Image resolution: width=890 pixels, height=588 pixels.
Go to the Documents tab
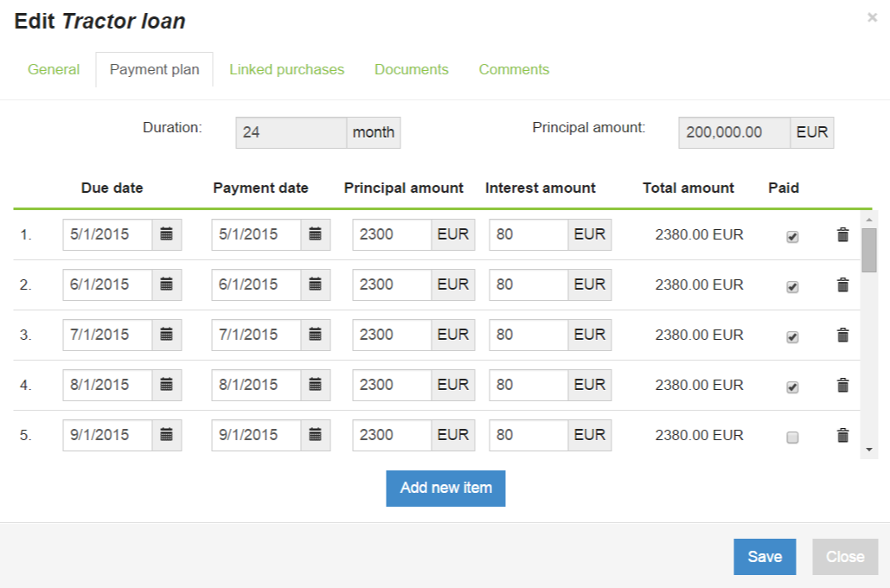[x=411, y=70]
